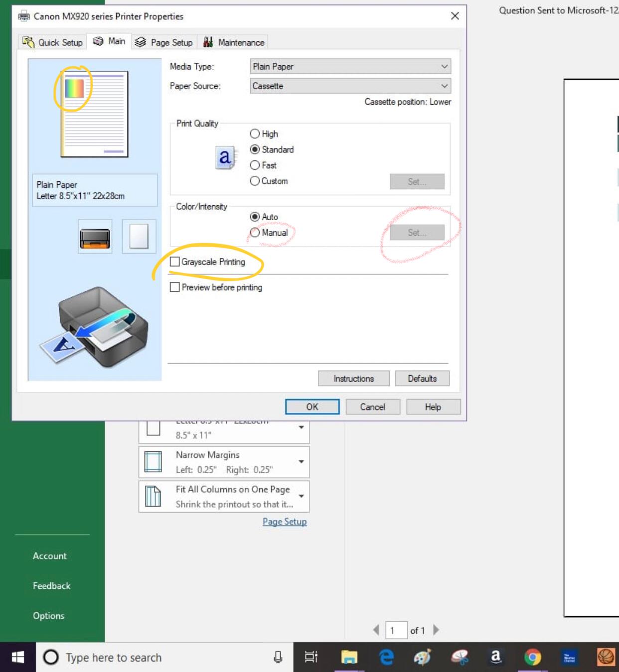The width and height of the screenshot is (619, 672).
Task: Switch to the Quick Setup tab
Action: (53, 42)
